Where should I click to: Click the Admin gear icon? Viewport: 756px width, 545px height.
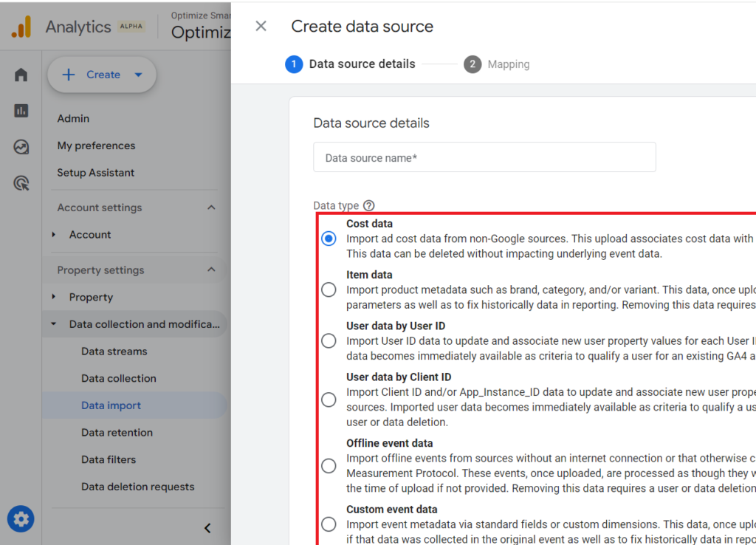click(21, 519)
